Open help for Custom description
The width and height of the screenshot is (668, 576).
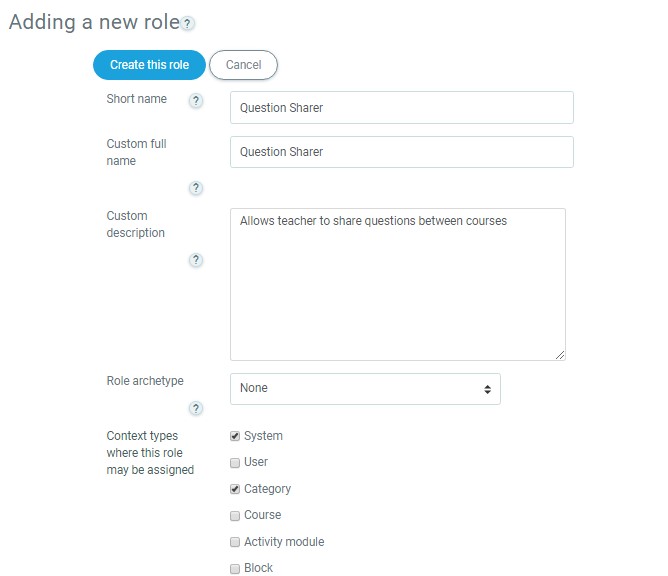click(x=196, y=260)
